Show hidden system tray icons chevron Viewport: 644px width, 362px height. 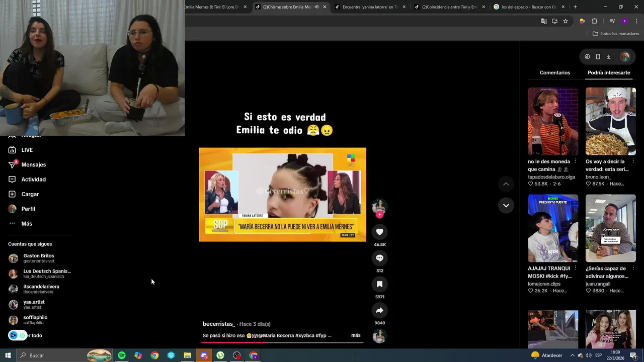click(573, 355)
